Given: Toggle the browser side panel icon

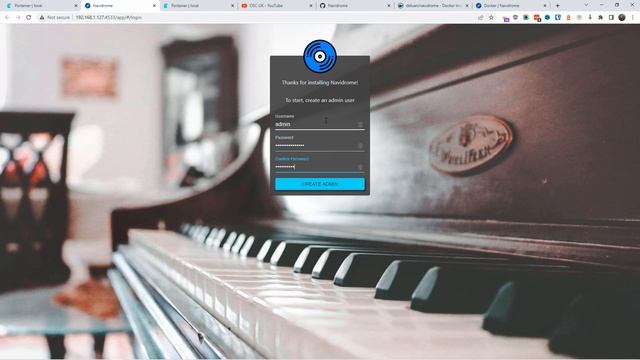Looking at the screenshot, I should tap(611, 18).
